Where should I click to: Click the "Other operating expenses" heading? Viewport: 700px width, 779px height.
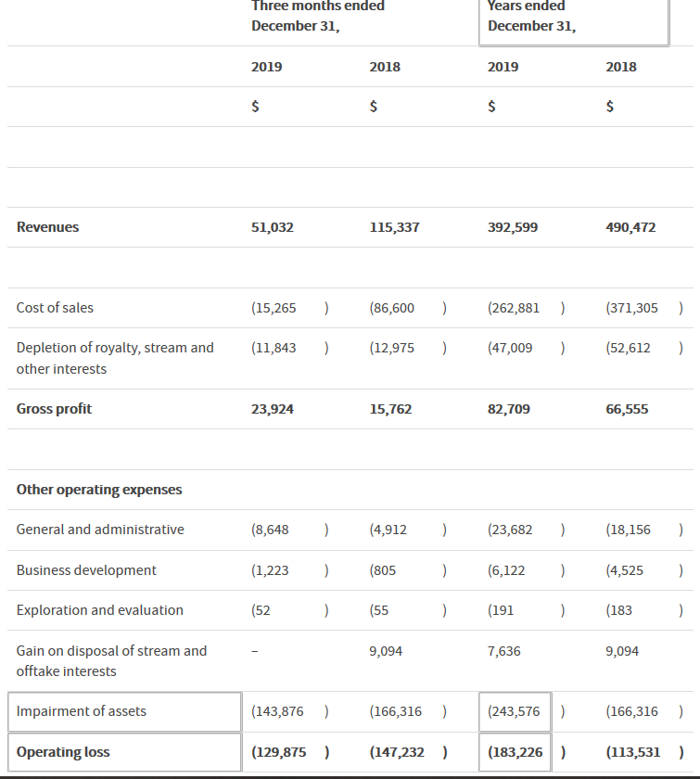[x=99, y=490]
